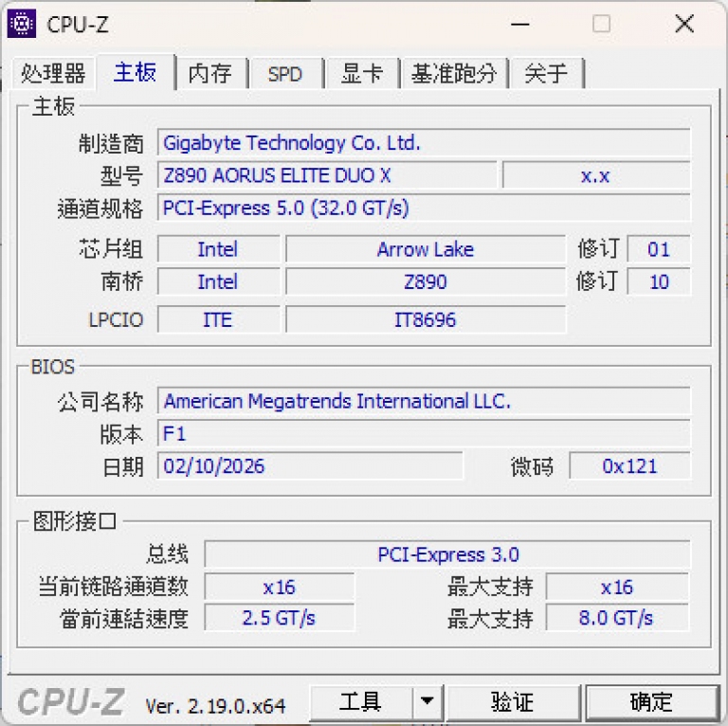This screenshot has width=728, height=726.
Task: Go to the SPD tab
Action: tap(284, 74)
